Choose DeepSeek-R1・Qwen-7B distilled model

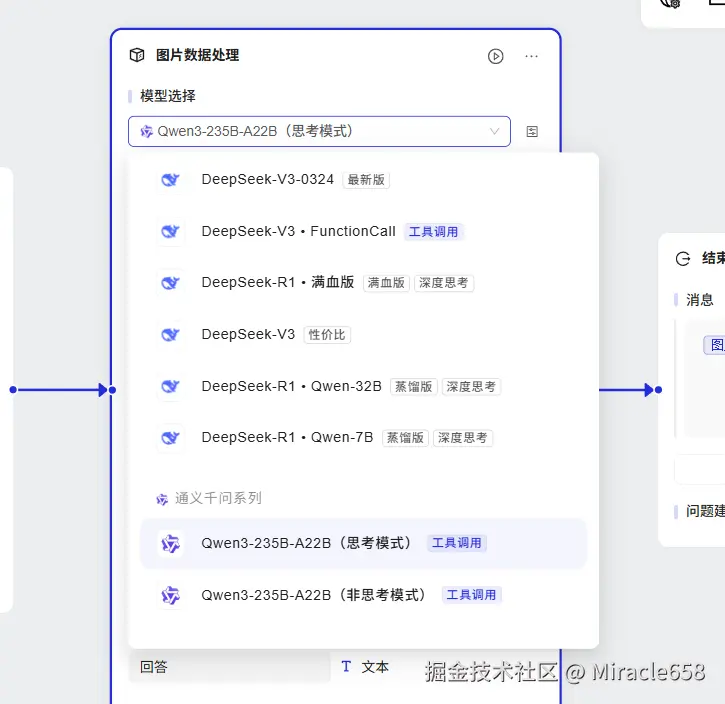(x=363, y=437)
